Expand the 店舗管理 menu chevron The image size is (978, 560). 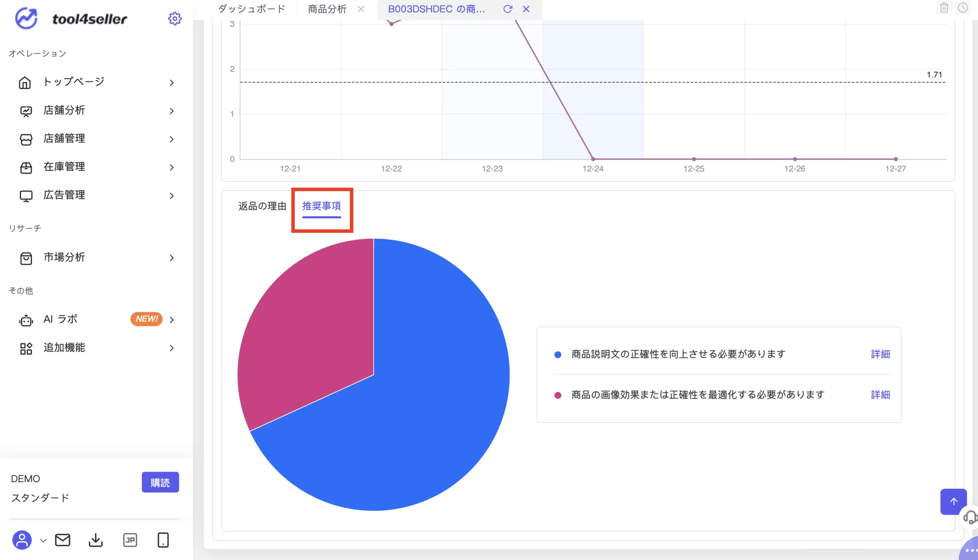pos(172,139)
